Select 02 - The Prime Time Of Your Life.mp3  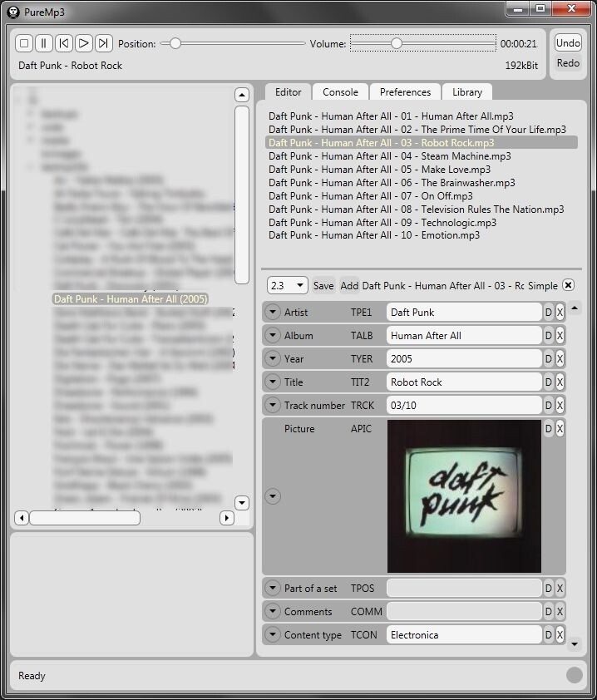[417, 130]
